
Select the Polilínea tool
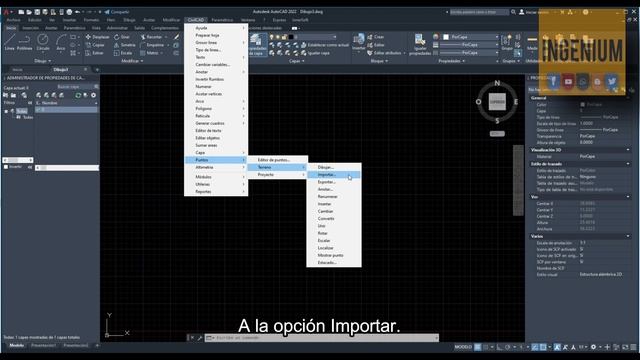pos(24,42)
